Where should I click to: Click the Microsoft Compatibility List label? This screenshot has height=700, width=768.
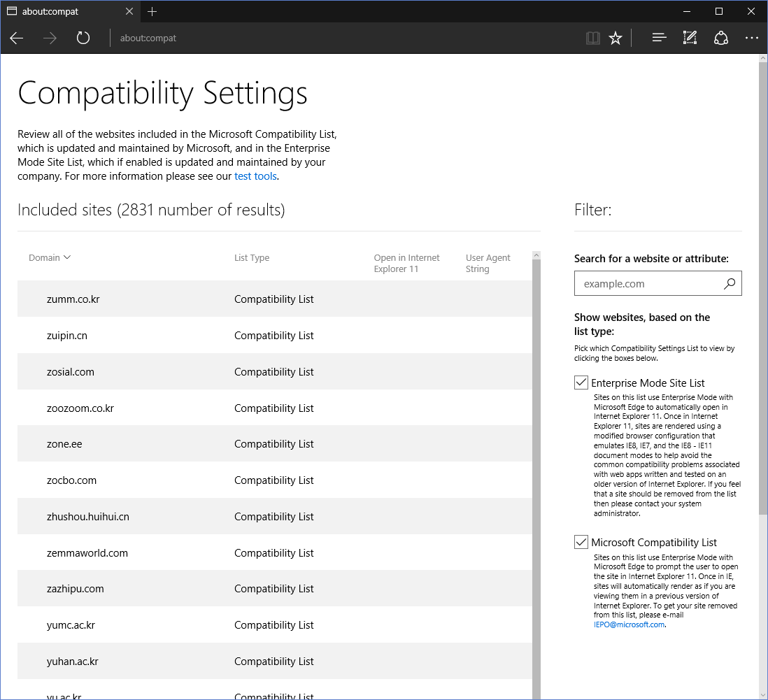click(654, 543)
